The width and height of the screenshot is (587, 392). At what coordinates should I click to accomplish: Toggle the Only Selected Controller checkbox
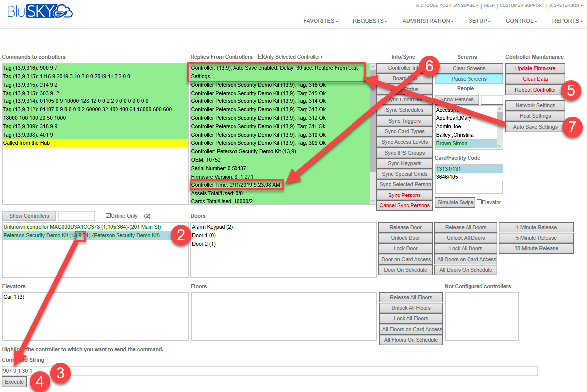tap(261, 57)
